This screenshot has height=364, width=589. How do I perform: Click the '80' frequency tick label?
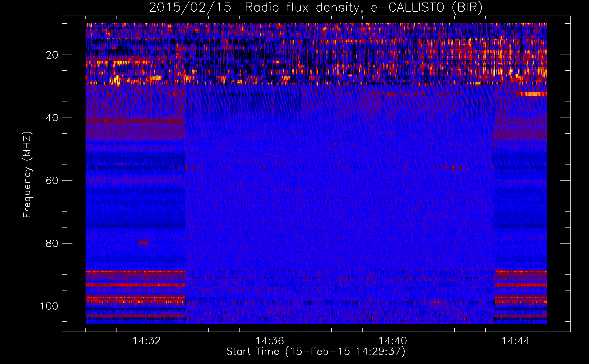[52, 243]
